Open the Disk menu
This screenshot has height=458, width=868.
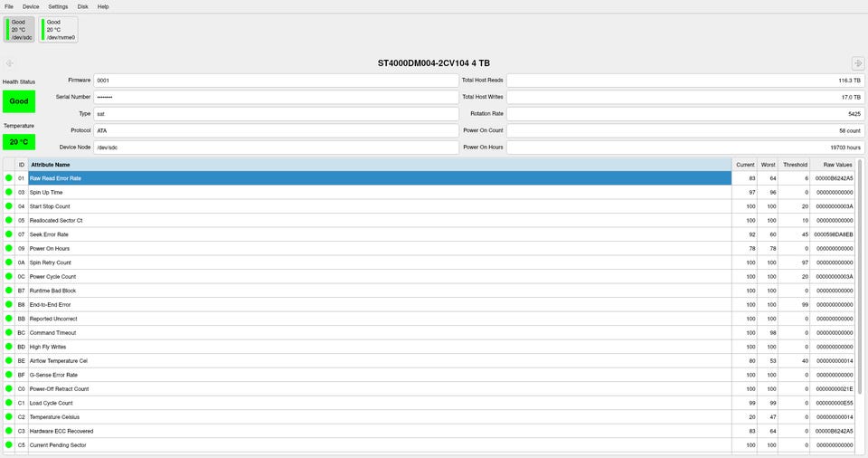(82, 6)
